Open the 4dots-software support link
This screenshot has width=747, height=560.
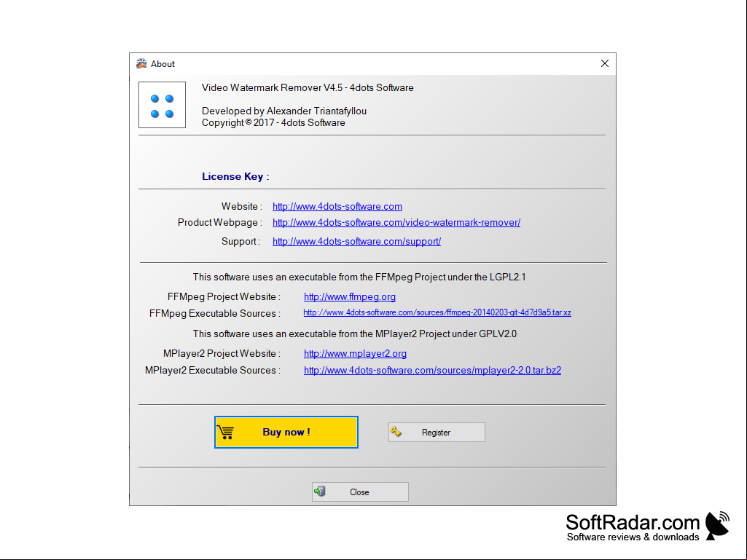point(357,242)
